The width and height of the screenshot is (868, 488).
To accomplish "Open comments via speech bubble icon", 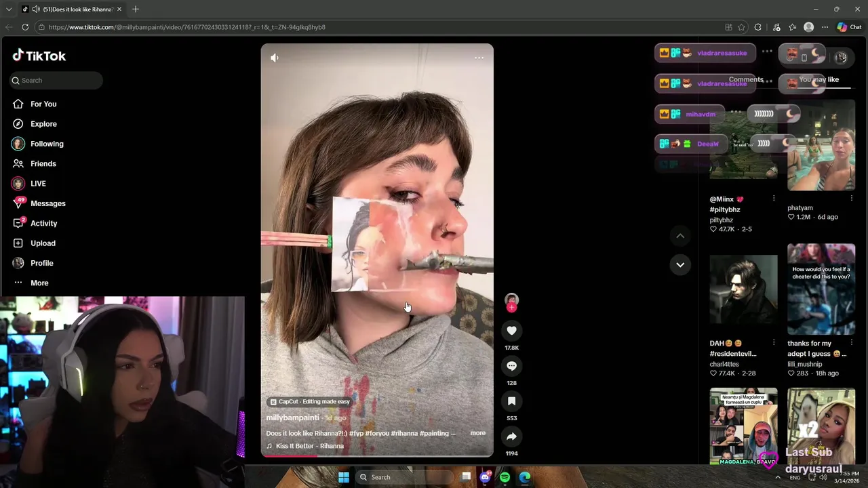I will pos(511,366).
